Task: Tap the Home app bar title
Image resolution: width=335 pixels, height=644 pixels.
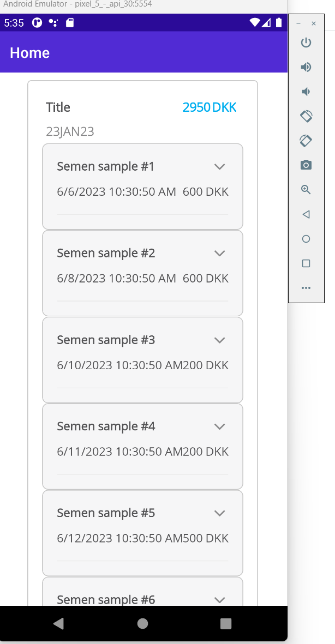Action: [x=29, y=53]
